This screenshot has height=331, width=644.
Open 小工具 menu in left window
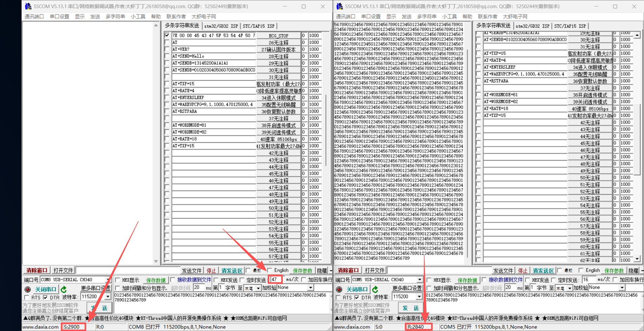coord(138,17)
